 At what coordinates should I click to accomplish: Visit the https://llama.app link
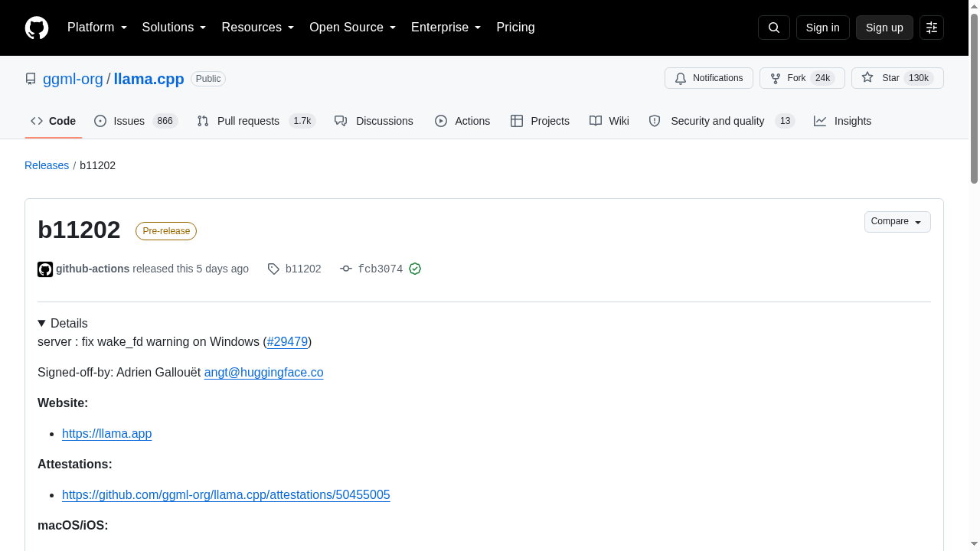106,433
